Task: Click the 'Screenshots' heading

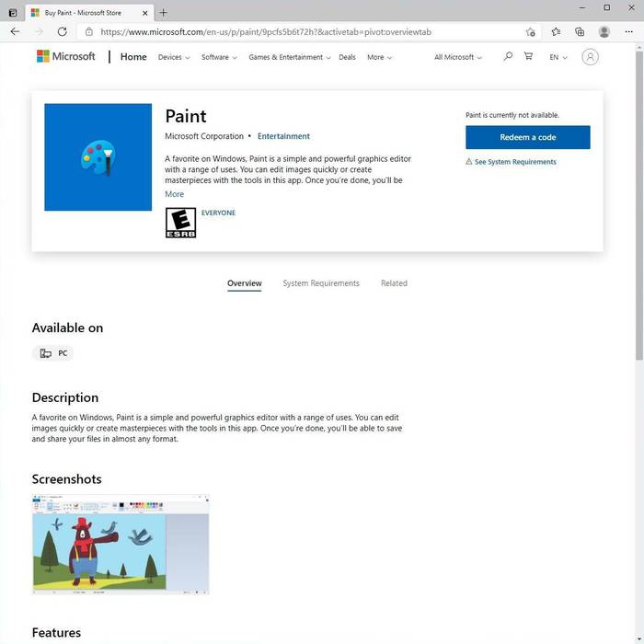Action: 66,479
